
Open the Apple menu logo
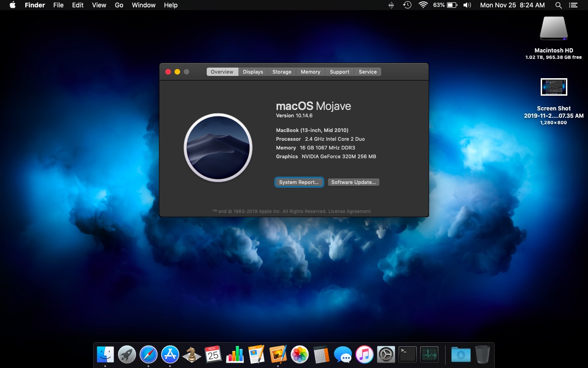(12, 5)
